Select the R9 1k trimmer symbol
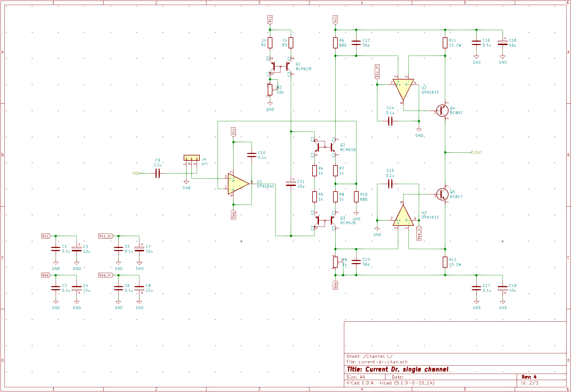This screenshot has height=392, width=571. coord(335,262)
